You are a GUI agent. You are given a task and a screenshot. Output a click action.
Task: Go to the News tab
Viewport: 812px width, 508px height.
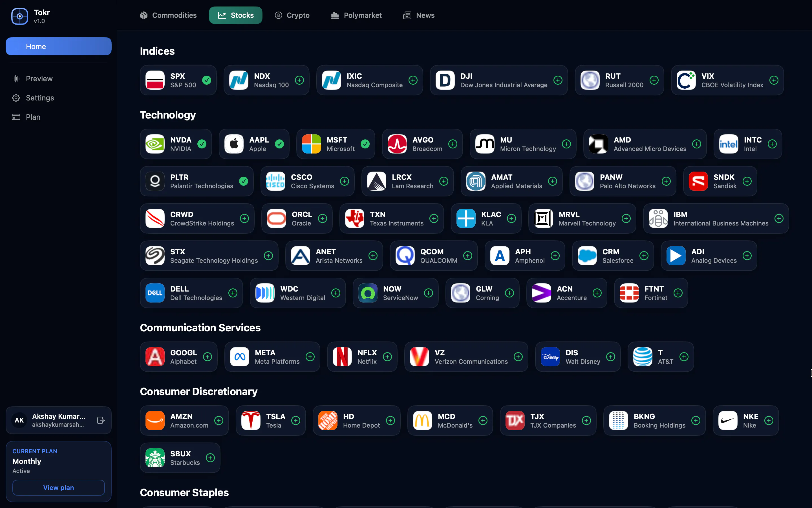click(x=419, y=16)
